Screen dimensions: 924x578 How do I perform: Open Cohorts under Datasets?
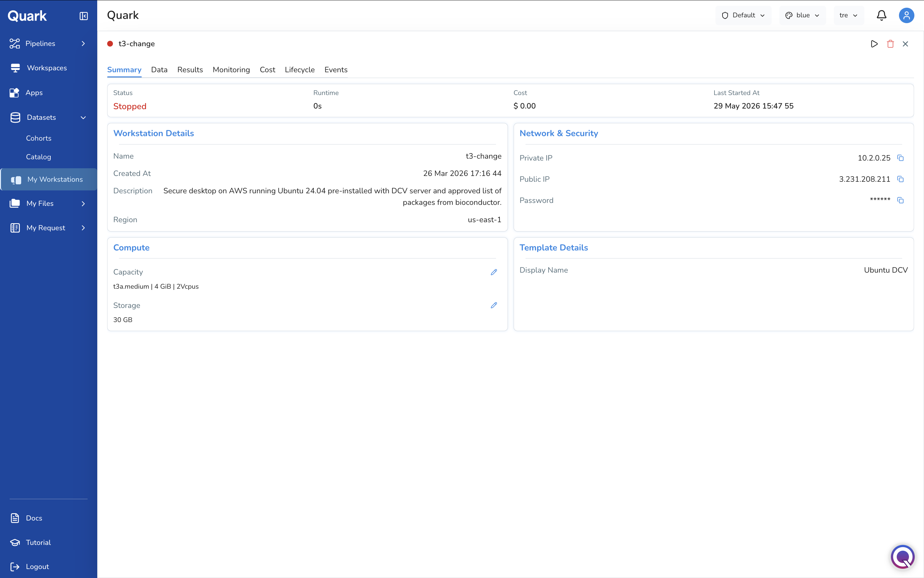[38, 138]
